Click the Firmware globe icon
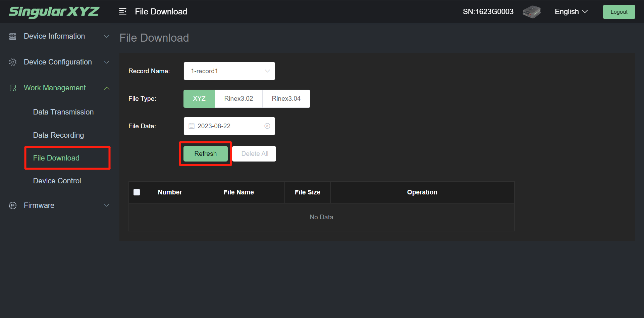Screen dimensions: 644x318 [13, 206]
